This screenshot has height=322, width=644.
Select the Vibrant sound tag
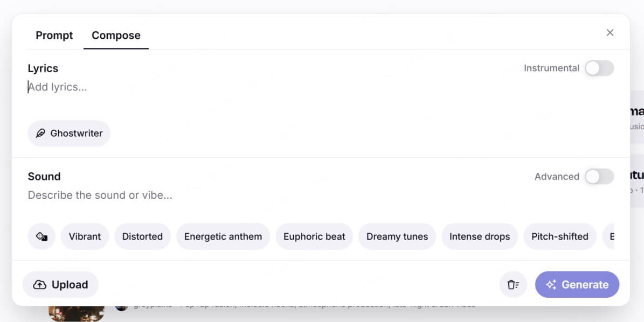[85, 237]
